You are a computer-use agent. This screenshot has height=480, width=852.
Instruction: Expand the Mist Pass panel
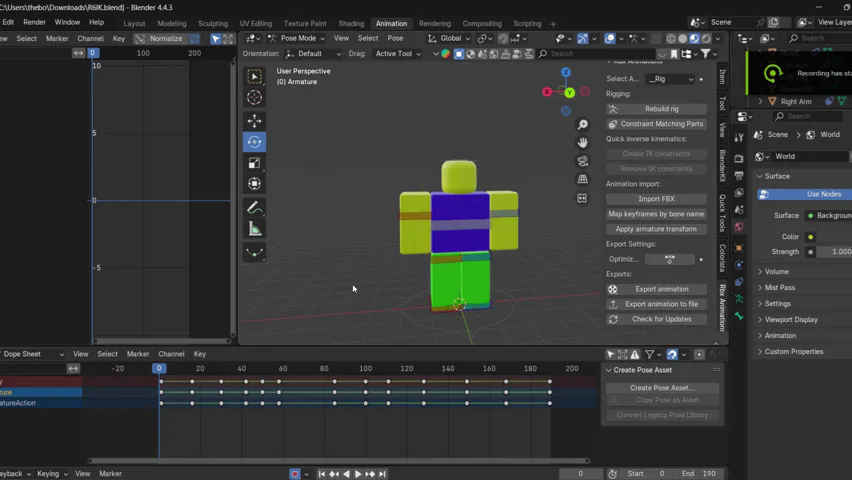[780, 288]
